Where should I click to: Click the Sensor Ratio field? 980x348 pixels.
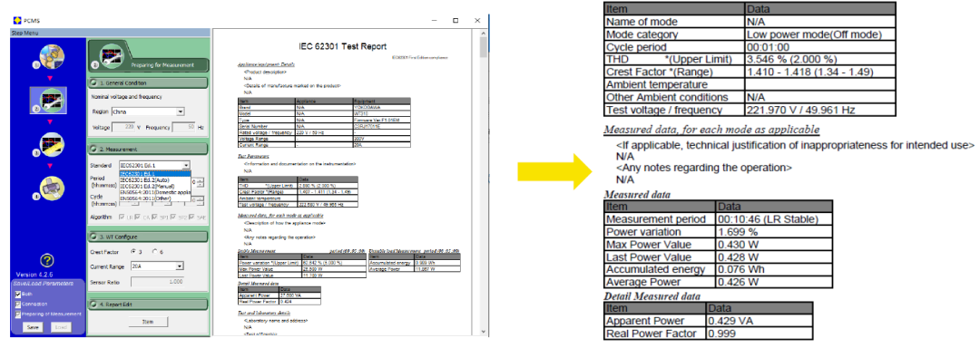point(157,282)
